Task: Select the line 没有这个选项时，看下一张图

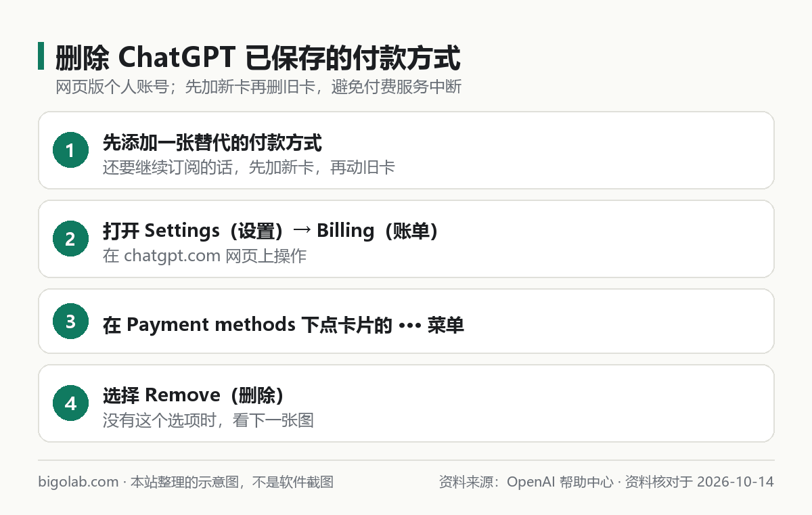Action: point(208,420)
